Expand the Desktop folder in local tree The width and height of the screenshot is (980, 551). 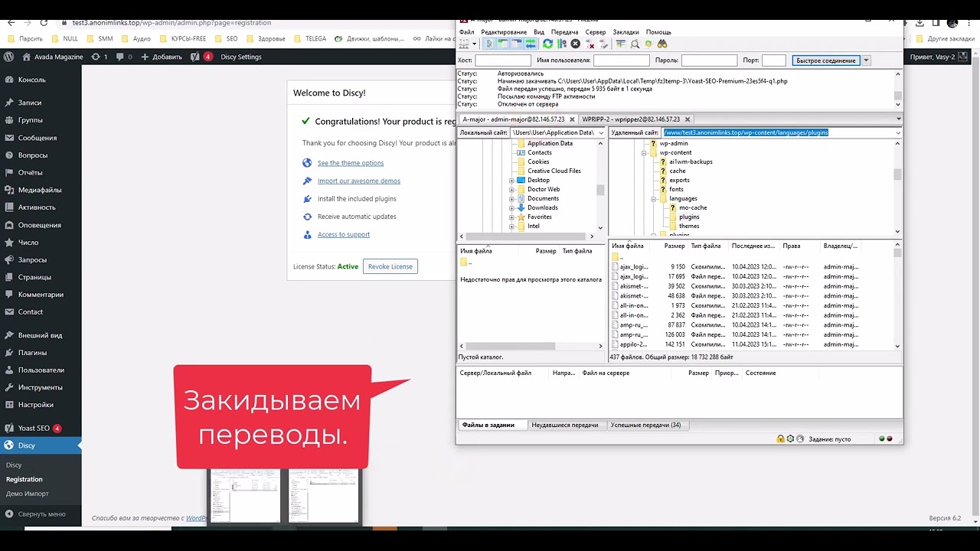[x=511, y=180]
